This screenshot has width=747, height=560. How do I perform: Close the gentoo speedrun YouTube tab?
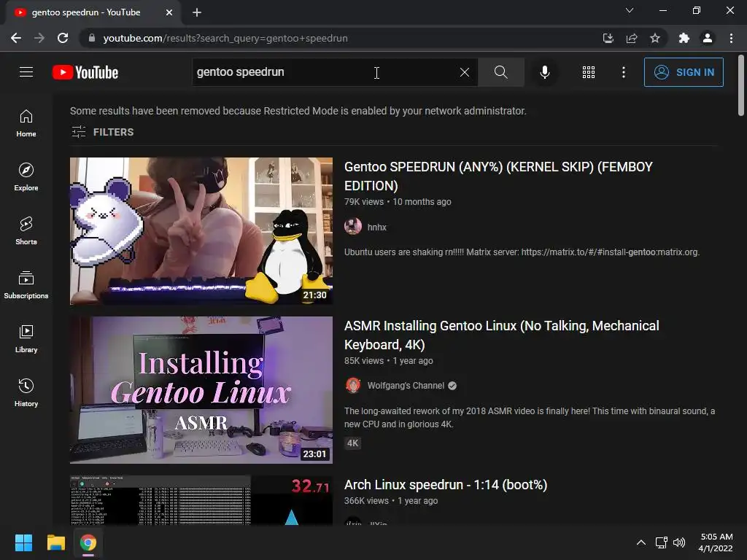click(169, 12)
